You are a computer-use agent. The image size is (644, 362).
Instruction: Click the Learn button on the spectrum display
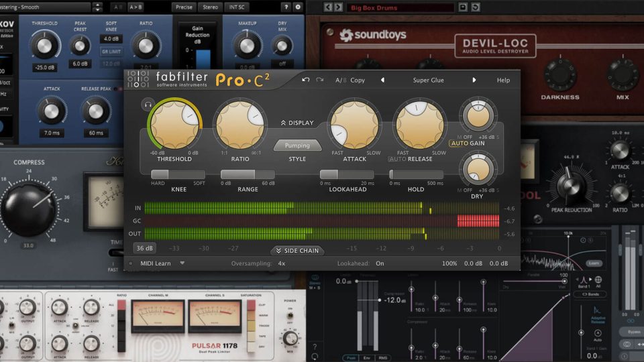click(x=594, y=263)
